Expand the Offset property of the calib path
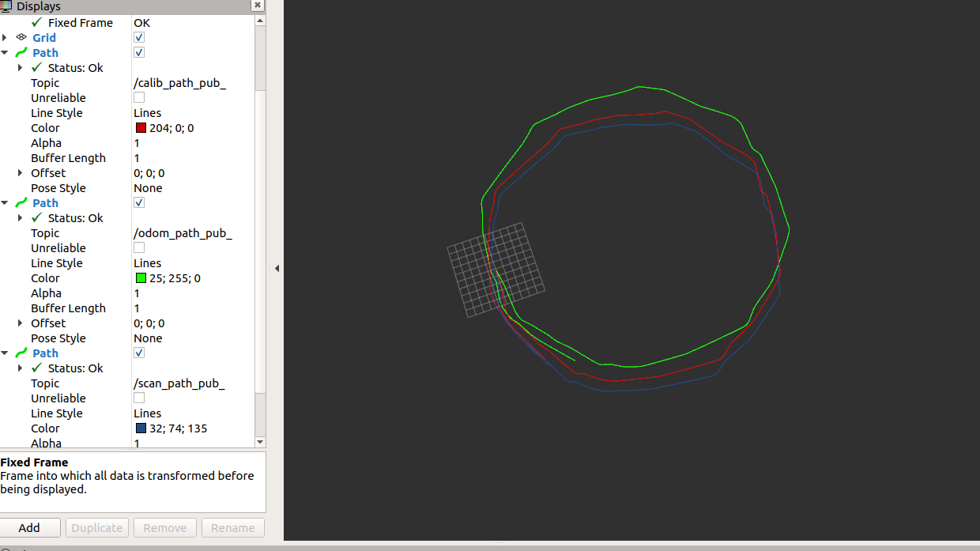 [20, 172]
